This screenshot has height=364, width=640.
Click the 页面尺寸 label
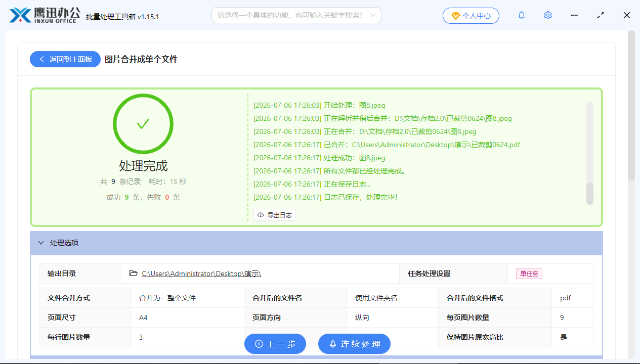click(62, 317)
